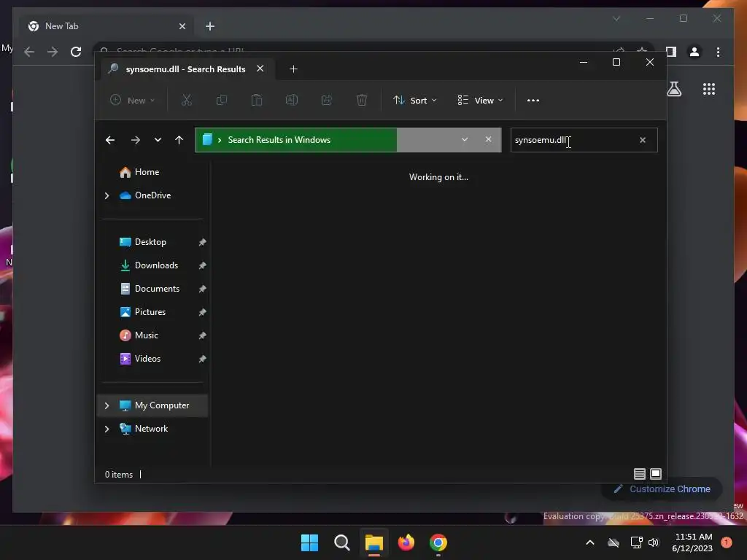Expand the OneDrive tree node
Screen dimensions: 747x560
pos(107,195)
